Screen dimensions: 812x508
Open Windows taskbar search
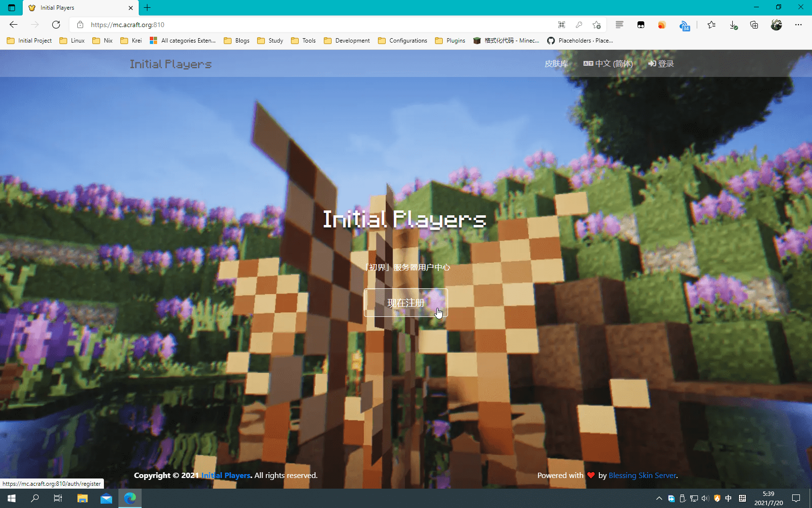coord(35,498)
